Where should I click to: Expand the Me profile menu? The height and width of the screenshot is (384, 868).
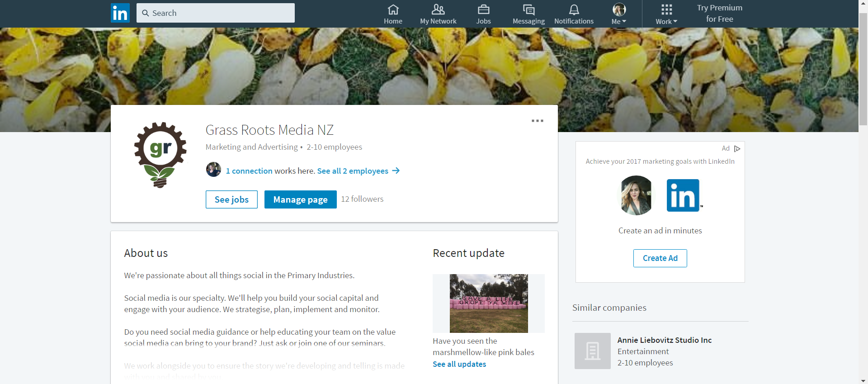coord(619,14)
